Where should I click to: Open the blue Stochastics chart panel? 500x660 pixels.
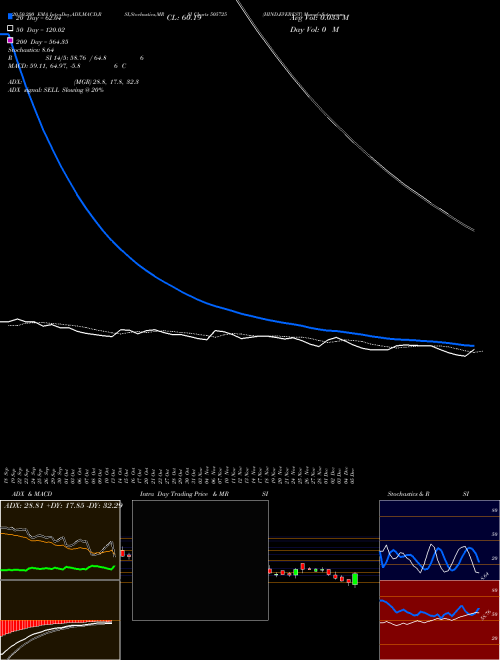click(439, 540)
